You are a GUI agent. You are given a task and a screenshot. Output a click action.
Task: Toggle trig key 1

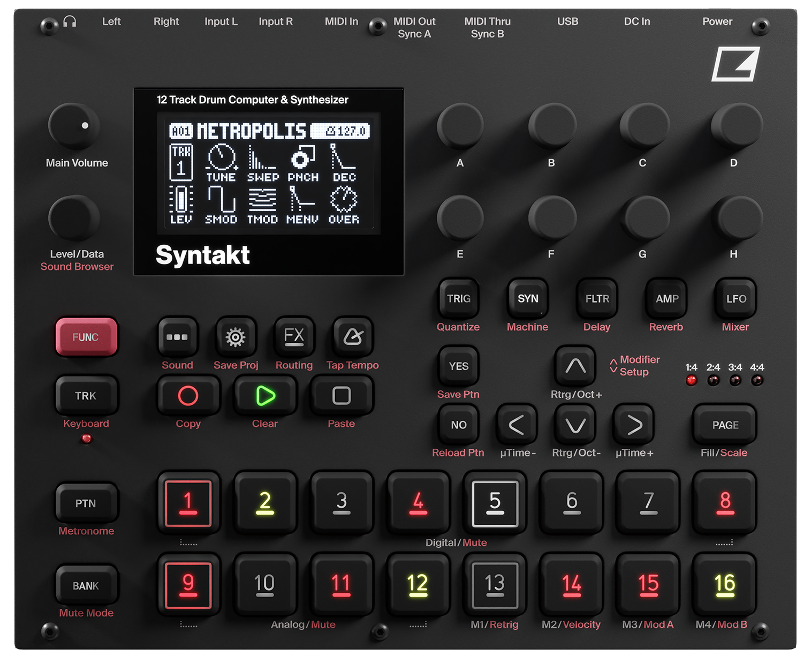[x=188, y=503]
